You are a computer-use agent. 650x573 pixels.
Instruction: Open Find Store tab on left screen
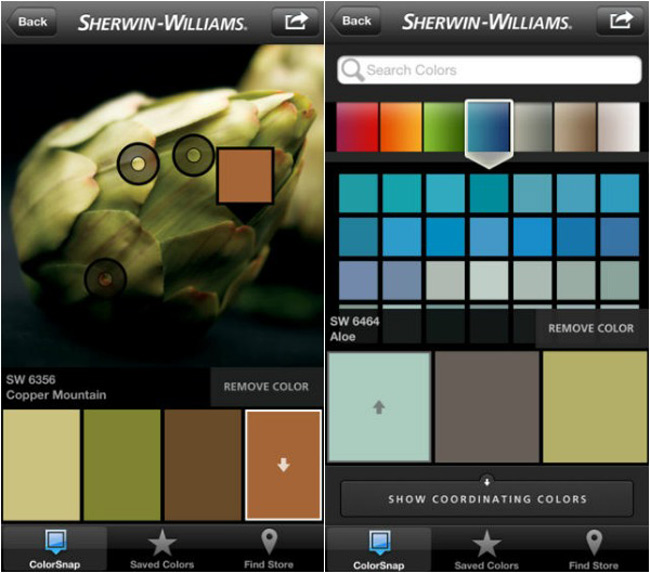click(269, 548)
